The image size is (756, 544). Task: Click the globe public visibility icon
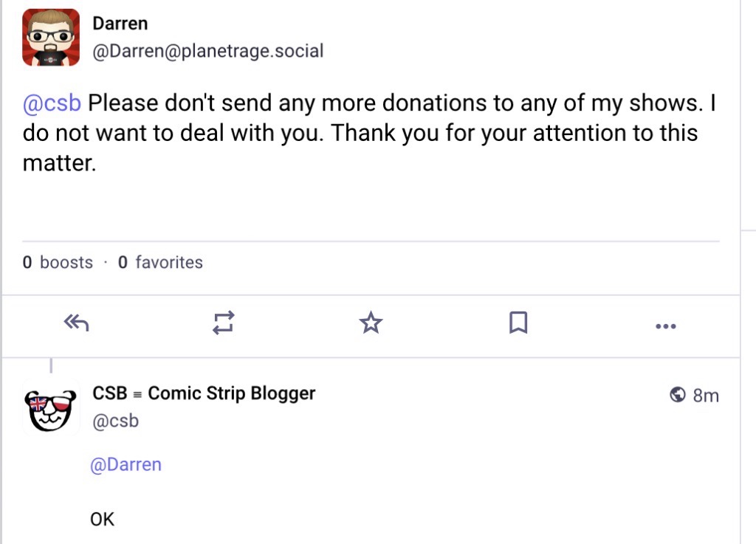click(x=678, y=396)
